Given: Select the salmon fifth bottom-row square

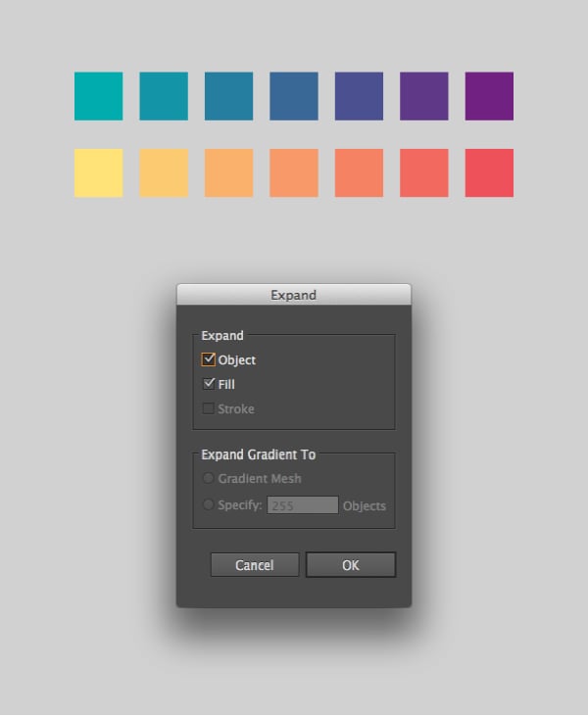Looking at the screenshot, I should click(x=359, y=173).
